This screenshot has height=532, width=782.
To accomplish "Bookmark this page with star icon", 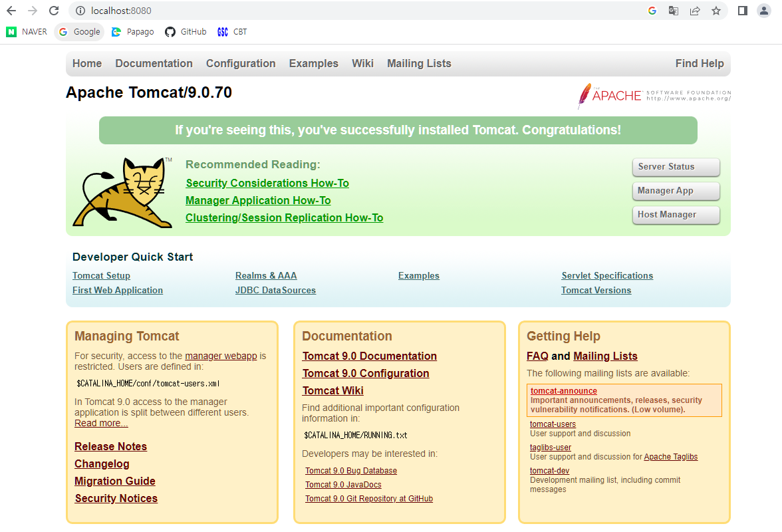I will point(716,11).
